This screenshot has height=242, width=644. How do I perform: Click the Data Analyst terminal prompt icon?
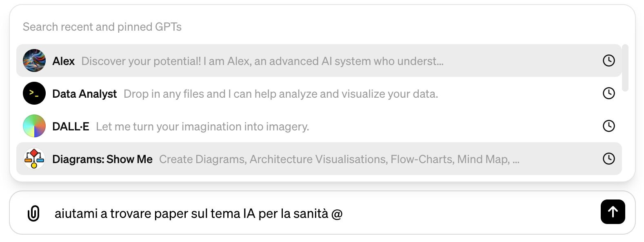[x=34, y=93]
